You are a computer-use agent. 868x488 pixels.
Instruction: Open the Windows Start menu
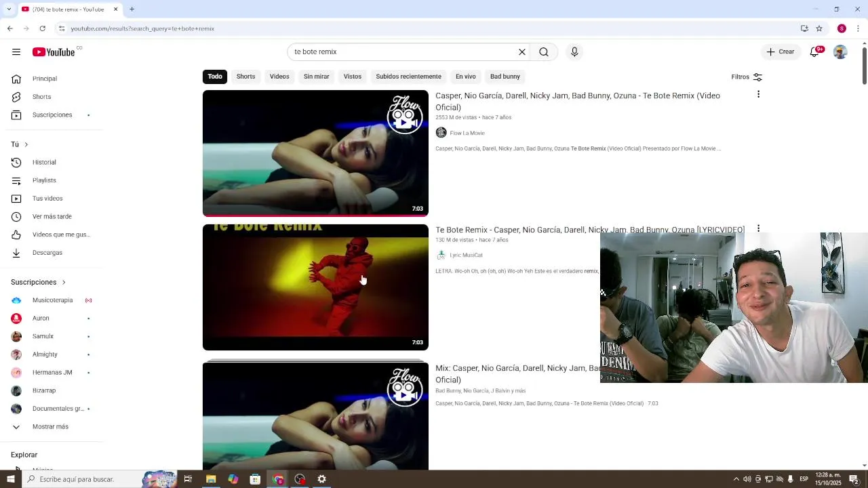tap(10, 479)
